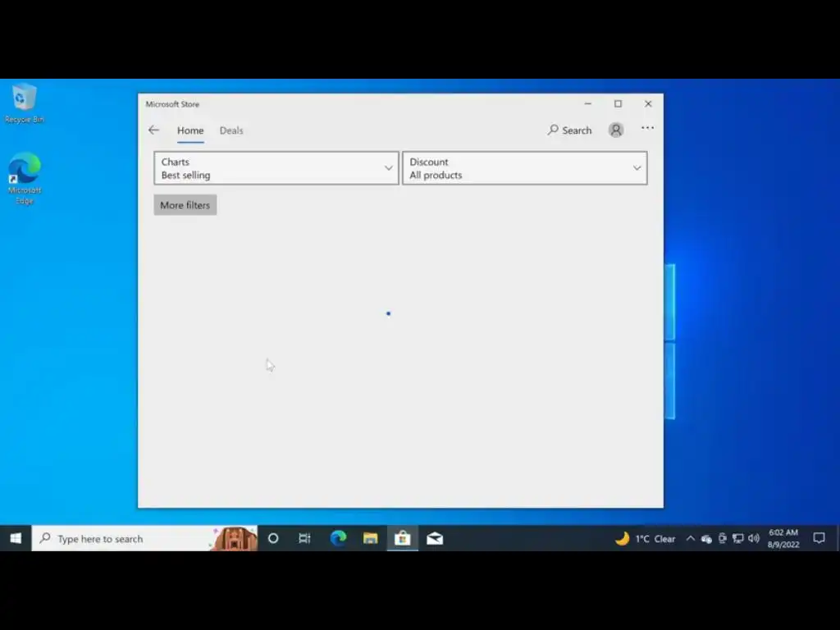The height and width of the screenshot is (630, 840).
Task: Go back with the Store back arrow
Action: point(153,130)
